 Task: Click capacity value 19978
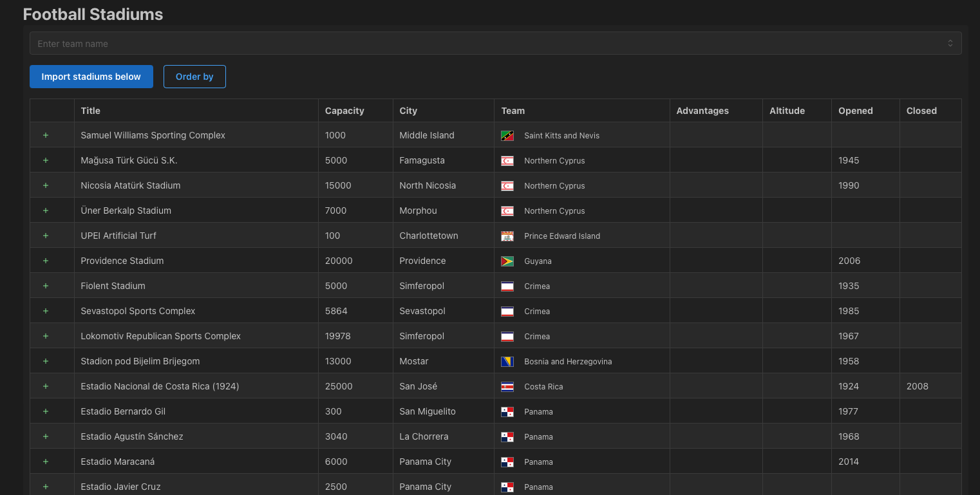point(338,336)
